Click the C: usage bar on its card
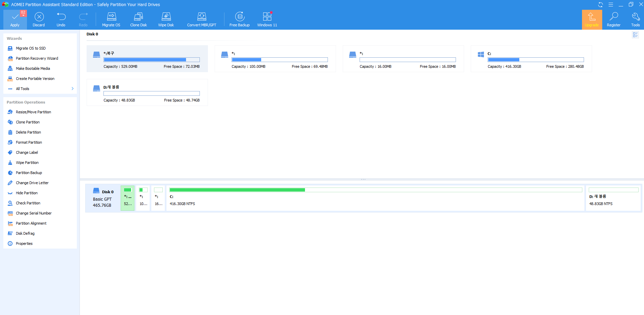This screenshot has height=315, width=644. point(536,60)
